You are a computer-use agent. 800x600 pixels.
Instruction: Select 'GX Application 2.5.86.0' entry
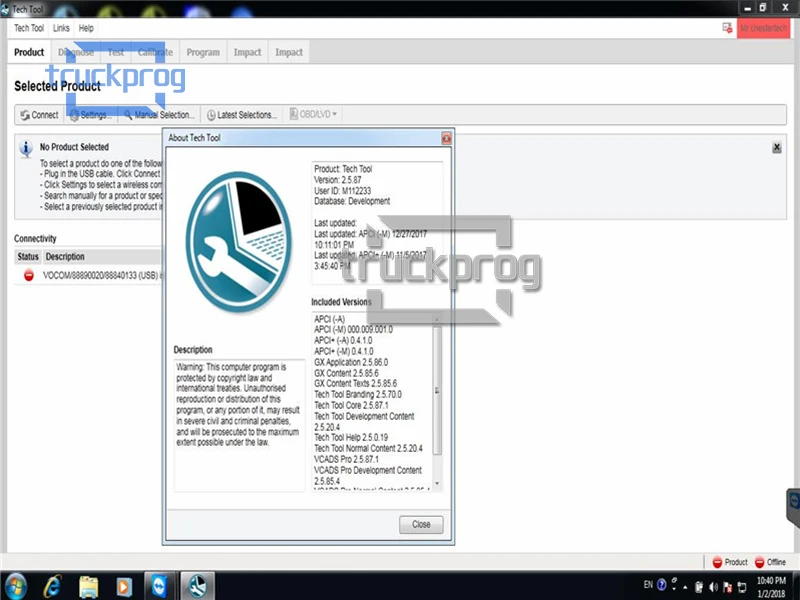(x=351, y=362)
